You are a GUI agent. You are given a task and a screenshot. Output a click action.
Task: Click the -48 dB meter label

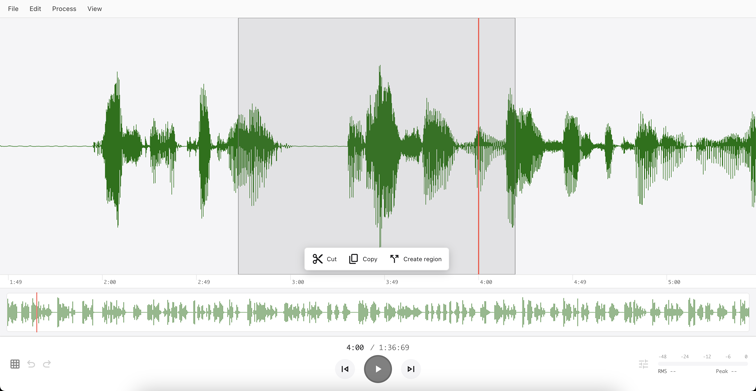coord(662,357)
